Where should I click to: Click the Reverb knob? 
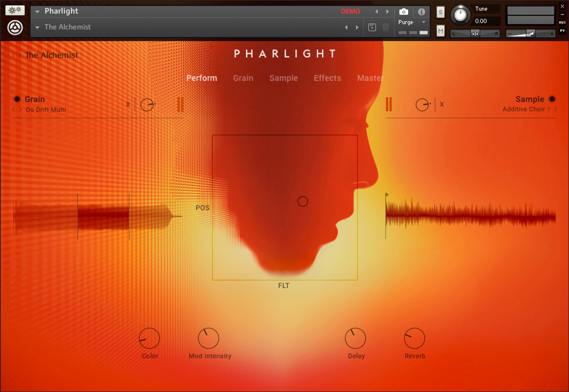[x=414, y=338]
